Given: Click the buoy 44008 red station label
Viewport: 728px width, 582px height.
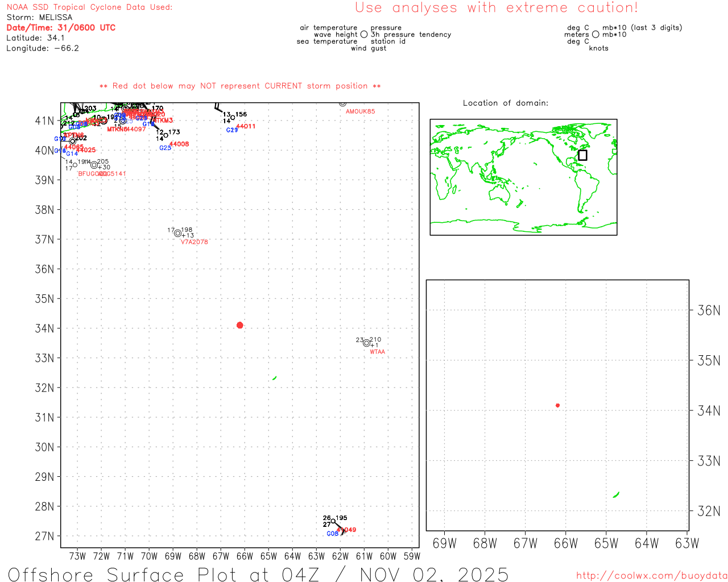Looking at the screenshot, I should click(179, 144).
